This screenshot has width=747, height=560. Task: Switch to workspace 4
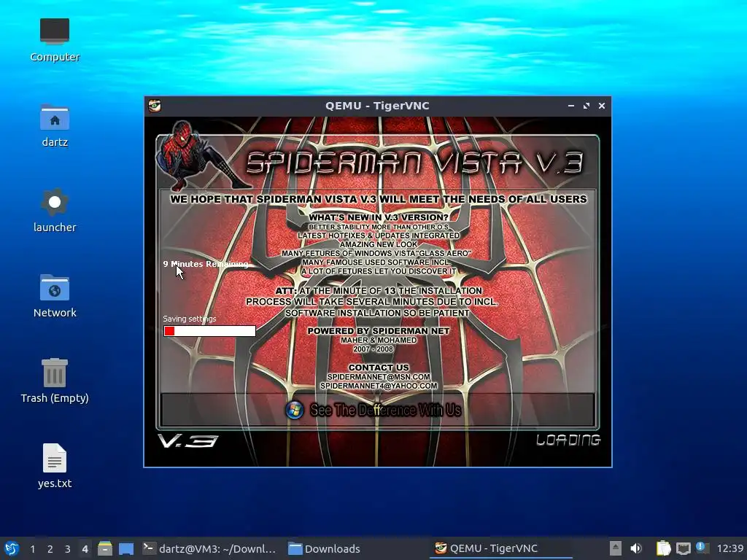(85, 549)
